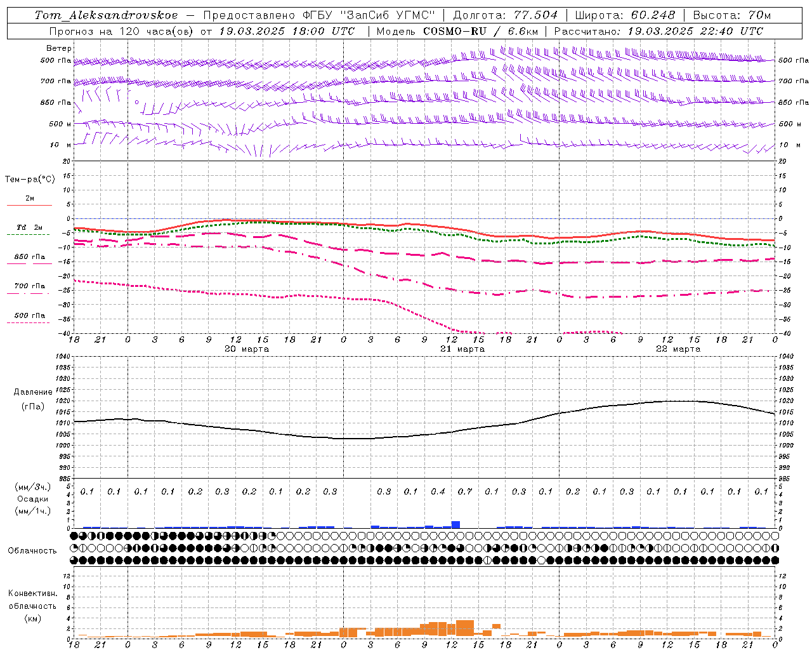Click the date label 22 марта
The width and height of the screenshot is (812, 650).
point(678,349)
